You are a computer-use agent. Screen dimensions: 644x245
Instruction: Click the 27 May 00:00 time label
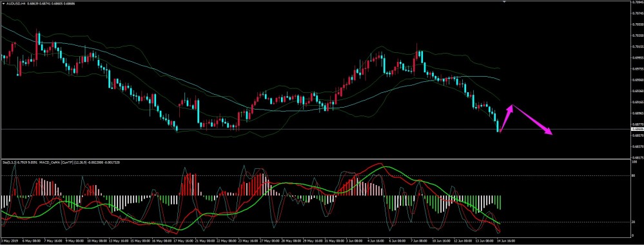[270, 241]
